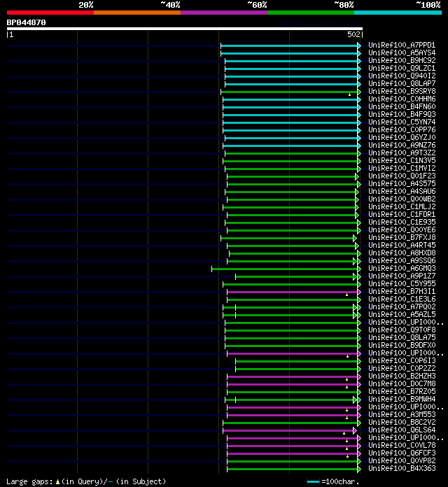The image size is (448, 487).
Task: Open the UniRef100_C1E3L6 hit
Action: (402, 299)
